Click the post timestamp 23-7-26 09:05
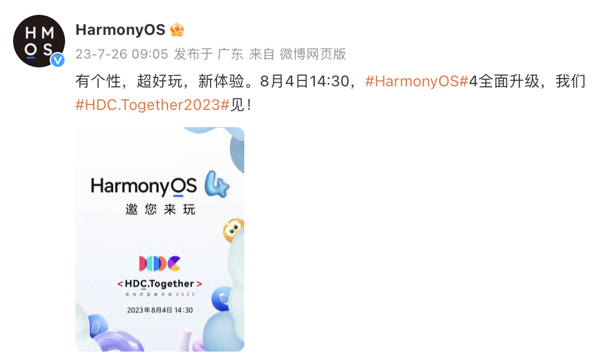This screenshot has height=364, width=607. [121, 54]
